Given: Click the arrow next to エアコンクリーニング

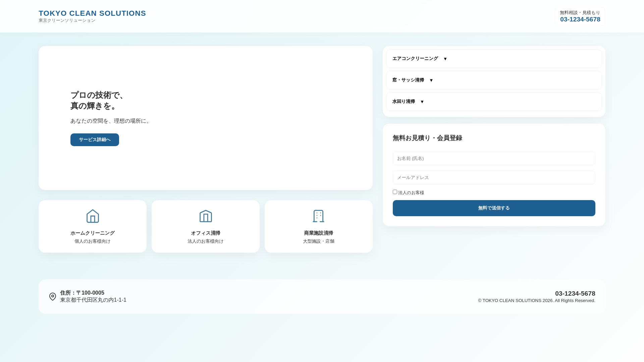Looking at the screenshot, I should pos(445,59).
